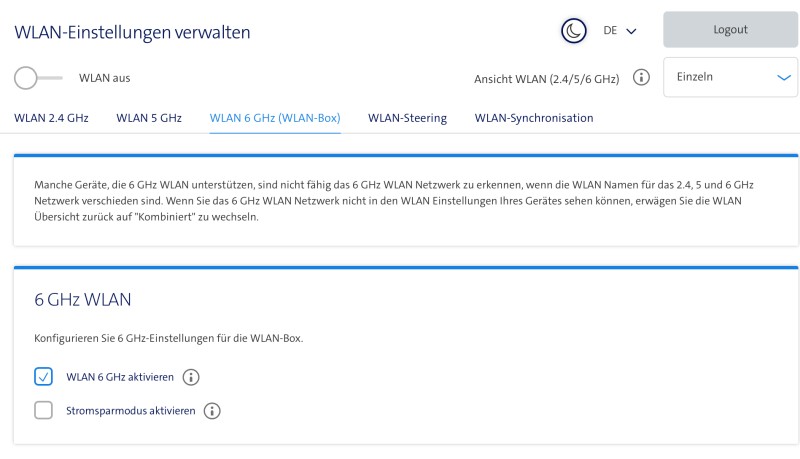Click info icon next to Ansicht WLAN
800x459 pixels.
(642, 78)
